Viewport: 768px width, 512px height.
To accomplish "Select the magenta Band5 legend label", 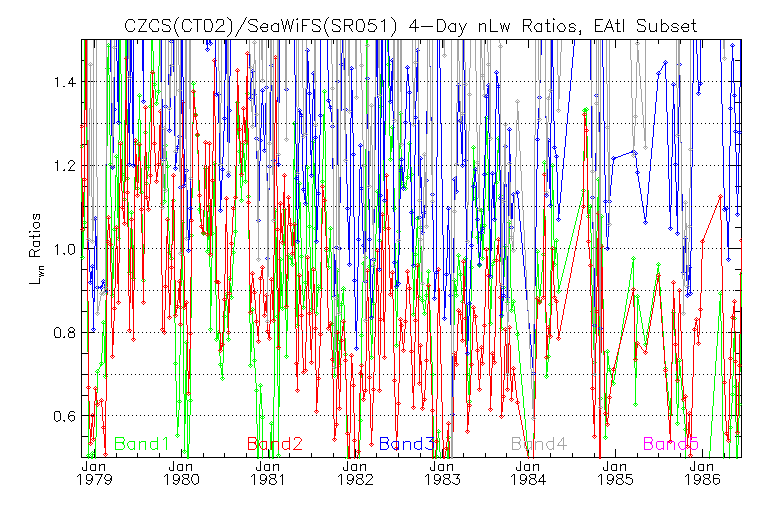I will click(x=671, y=444).
